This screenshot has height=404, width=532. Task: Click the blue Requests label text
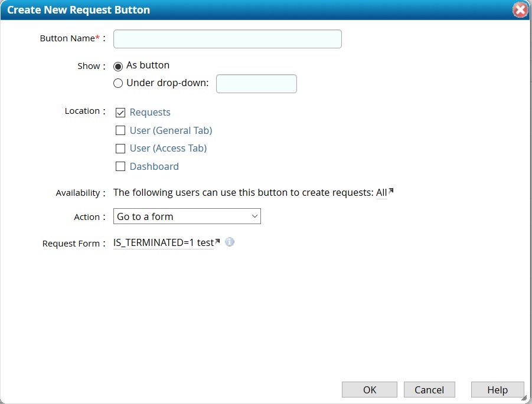pyautogui.click(x=149, y=112)
